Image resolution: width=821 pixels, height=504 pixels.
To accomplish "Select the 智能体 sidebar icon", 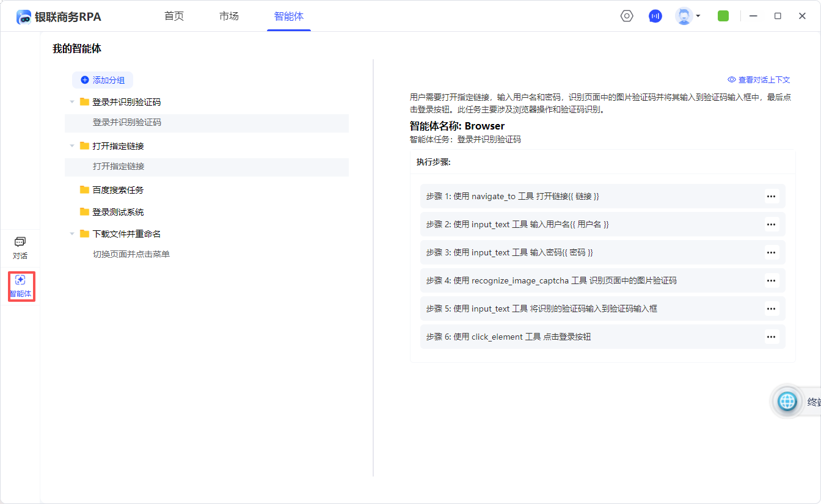I will [x=20, y=286].
